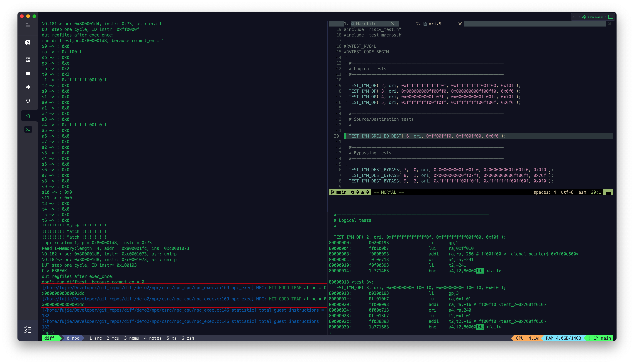Click 'C-> EBREAK' line in left terminal
The width and height of the screenshot is (634, 364).
(54, 271)
